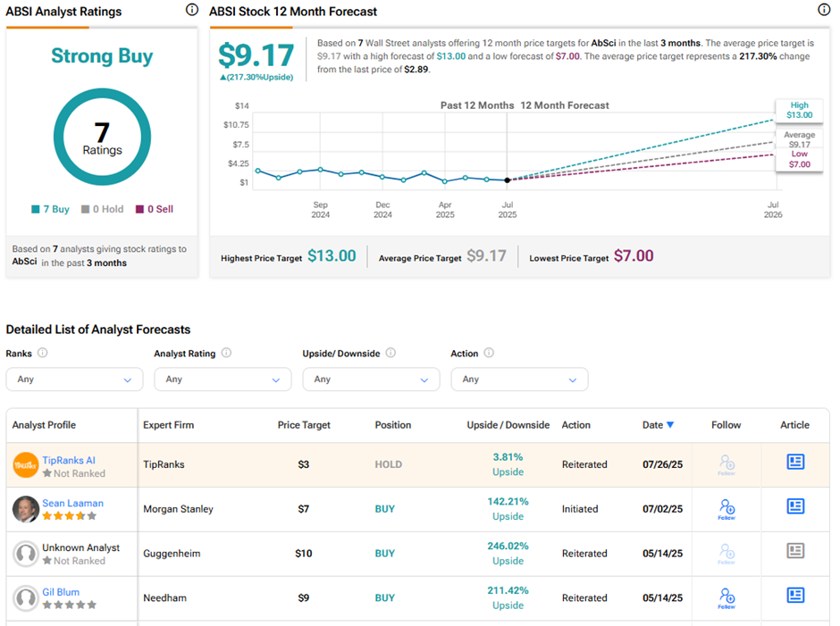840x626 pixels.
Task: Click info icon next to Upside/Downside filter
Action: pyautogui.click(x=391, y=353)
